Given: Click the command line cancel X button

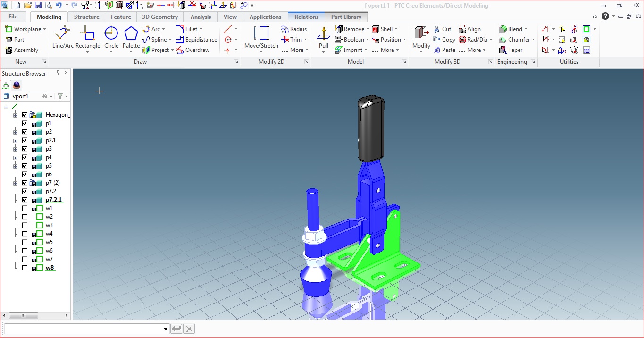Looking at the screenshot, I should [x=188, y=329].
